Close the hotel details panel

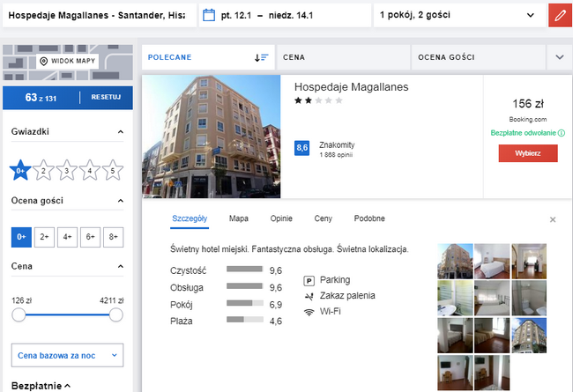(553, 219)
